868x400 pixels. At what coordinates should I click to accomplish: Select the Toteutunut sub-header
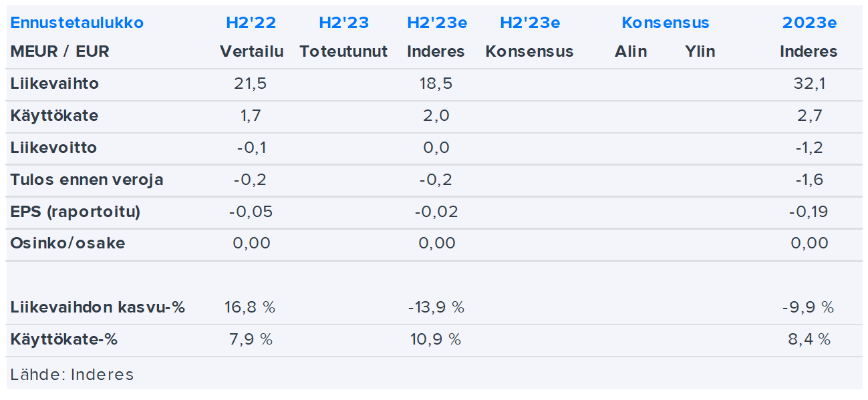343,51
